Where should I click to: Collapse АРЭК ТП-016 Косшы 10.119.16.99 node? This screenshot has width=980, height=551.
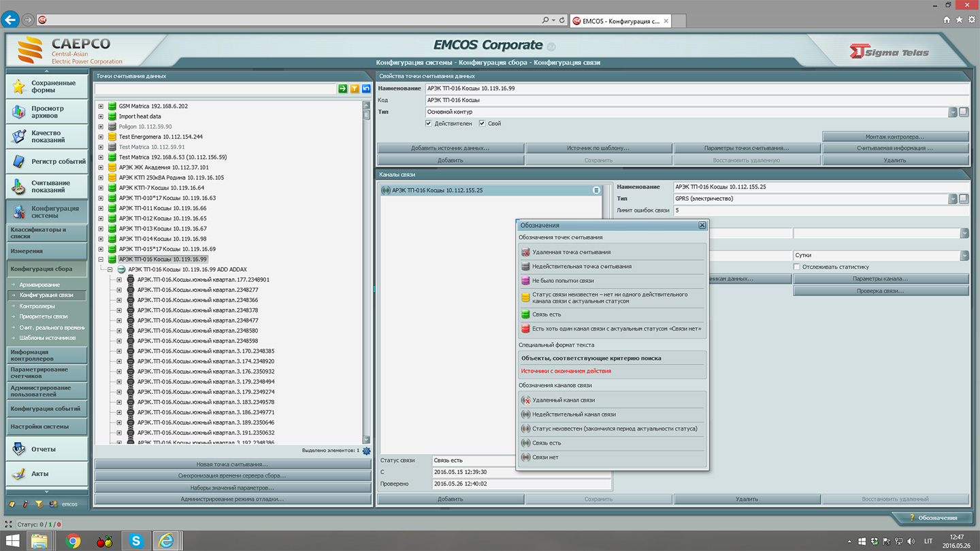click(101, 259)
